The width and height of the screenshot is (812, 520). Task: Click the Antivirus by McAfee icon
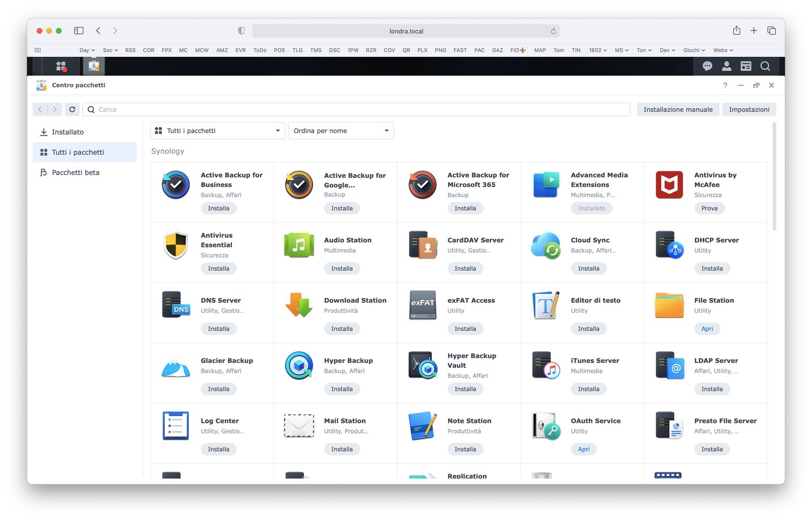tap(669, 185)
